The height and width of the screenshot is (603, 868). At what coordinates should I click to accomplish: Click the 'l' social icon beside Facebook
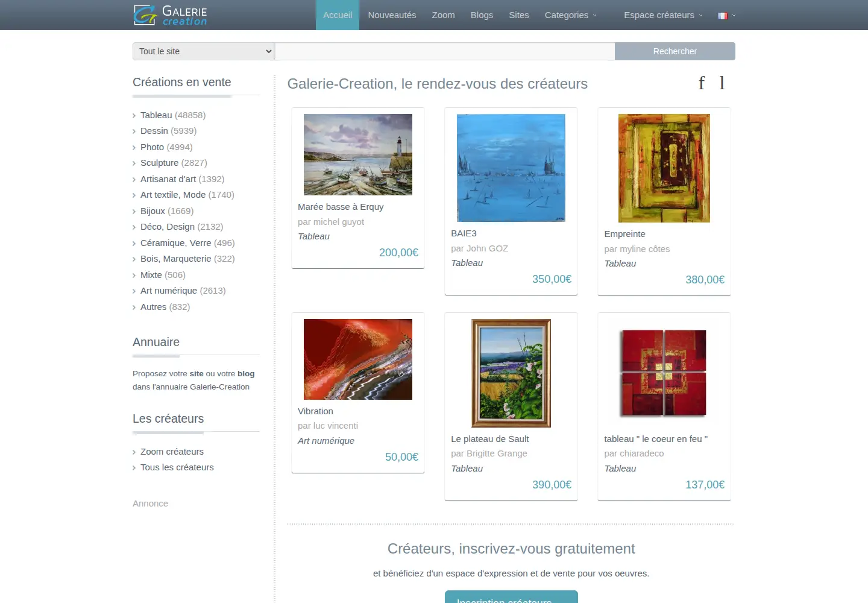722,83
